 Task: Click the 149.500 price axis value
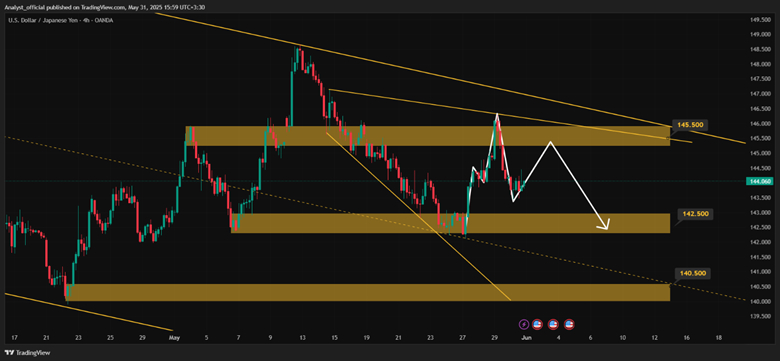tap(759, 20)
